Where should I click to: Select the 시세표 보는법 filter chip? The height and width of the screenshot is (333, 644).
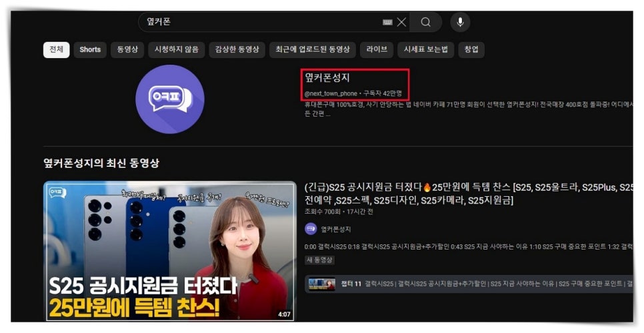[x=425, y=50]
